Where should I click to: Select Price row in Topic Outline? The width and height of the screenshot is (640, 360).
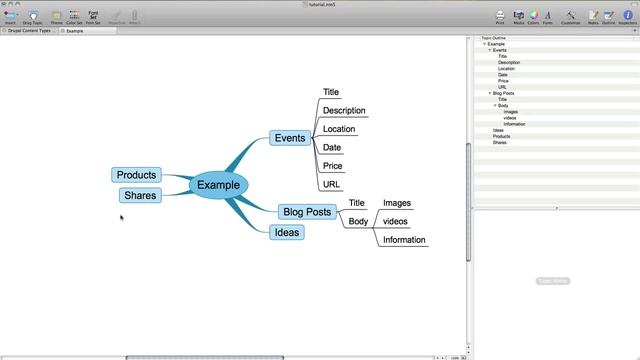pos(557,81)
